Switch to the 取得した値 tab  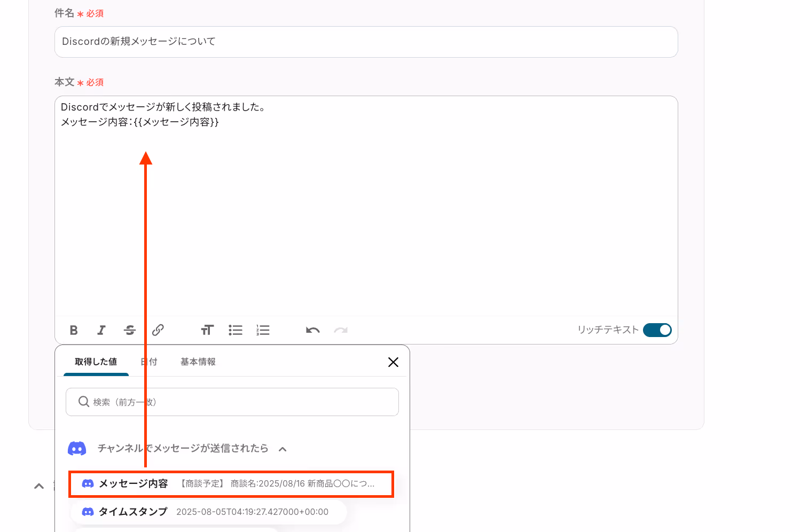[96, 362]
